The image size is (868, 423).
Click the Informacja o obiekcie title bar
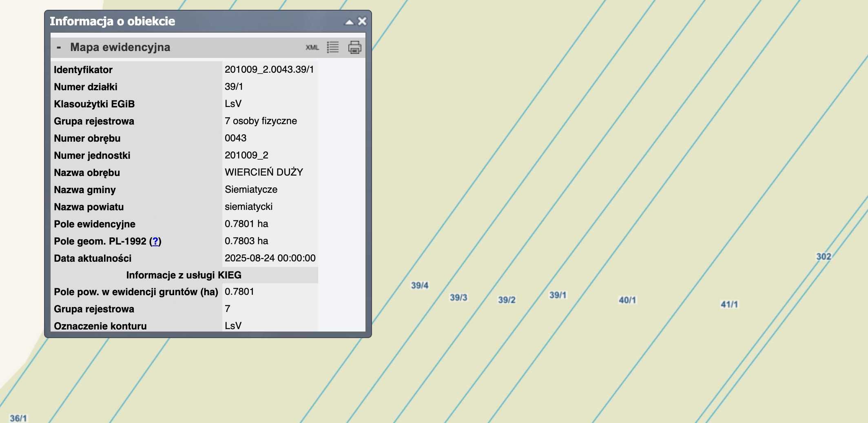(x=208, y=21)
